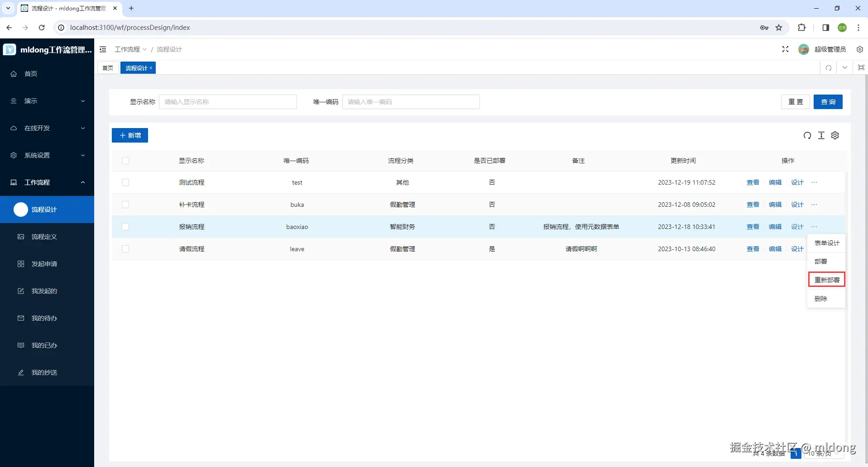Refresh the current tab in the tab bar
The width and height of the screenshot is (868, 467).
[829, 68]
